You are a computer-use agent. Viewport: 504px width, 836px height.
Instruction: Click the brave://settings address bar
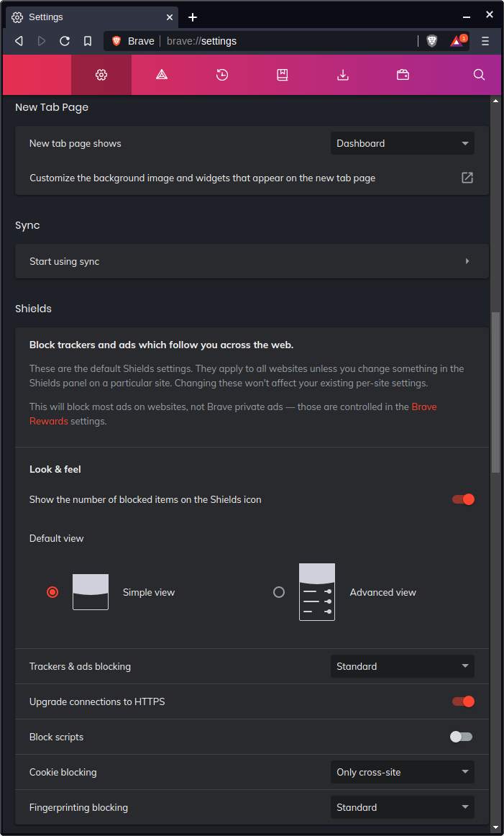point(288,41)
